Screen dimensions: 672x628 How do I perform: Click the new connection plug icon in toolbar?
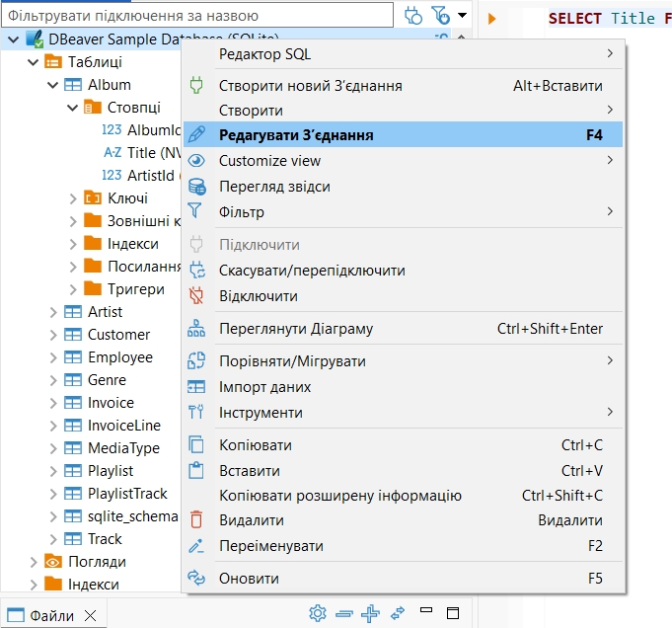[x=413, y=16]
